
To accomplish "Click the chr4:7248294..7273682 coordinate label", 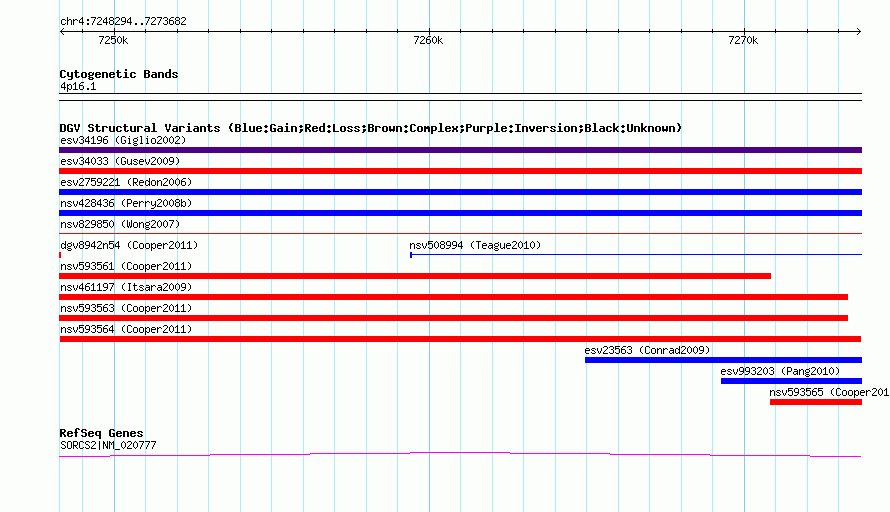I will 123,22.
